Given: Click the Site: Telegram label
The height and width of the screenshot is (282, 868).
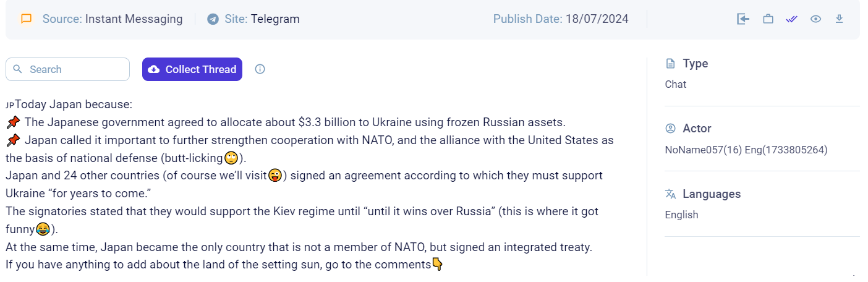Looking at the screenshot, I should 262,19.
